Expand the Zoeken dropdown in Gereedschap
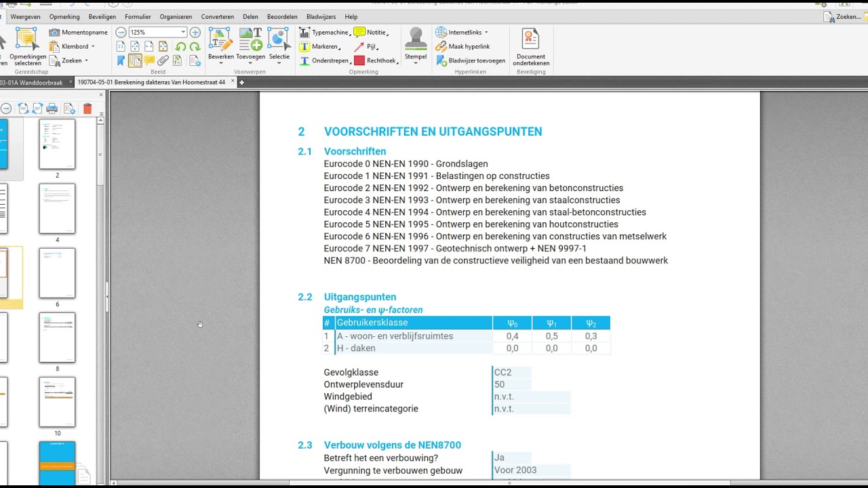 click(86, 61)
